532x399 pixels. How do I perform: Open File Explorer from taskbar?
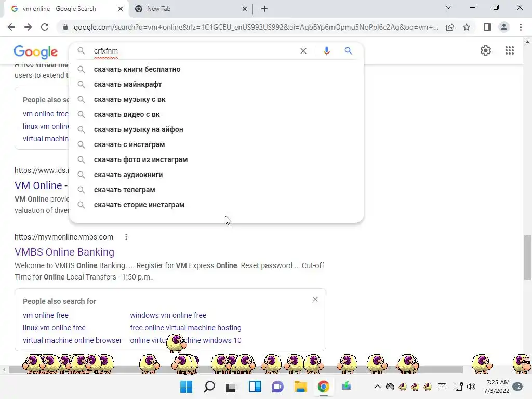[300, 387]
